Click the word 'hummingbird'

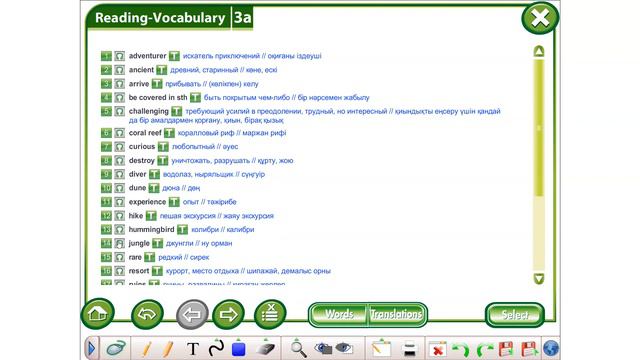[151, 229]
